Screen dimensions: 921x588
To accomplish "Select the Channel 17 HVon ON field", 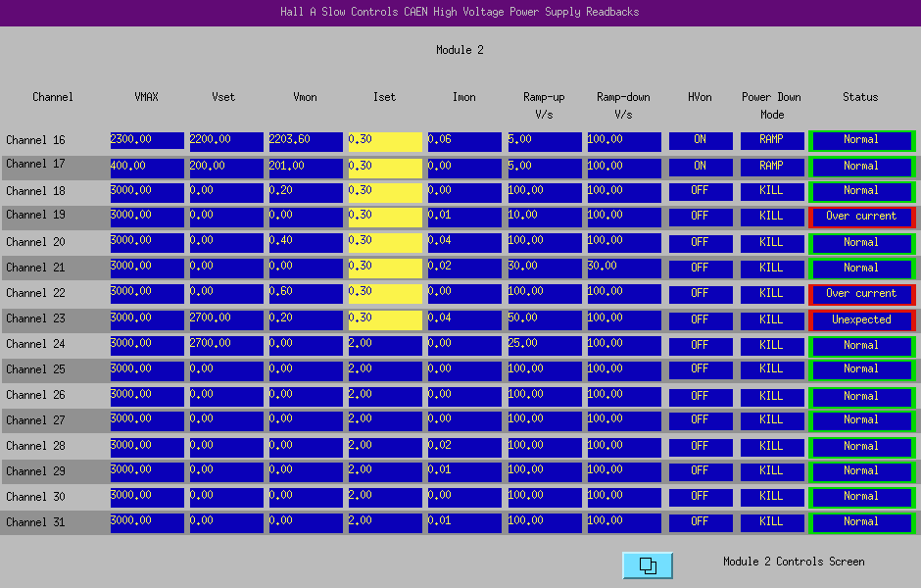I will point(701,168).
